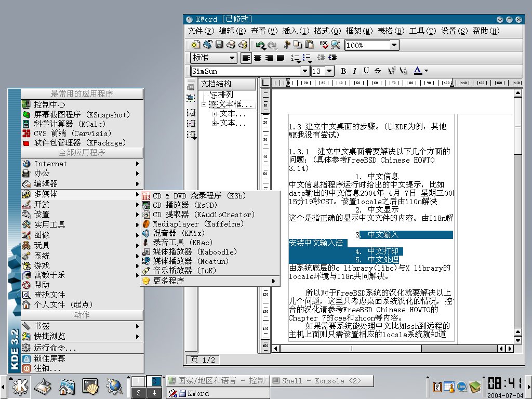The height and width of the screenshot is (399, 532).
Task: Undo the last action in KWord
Action: pyautogui.click(x=261, y=45)
